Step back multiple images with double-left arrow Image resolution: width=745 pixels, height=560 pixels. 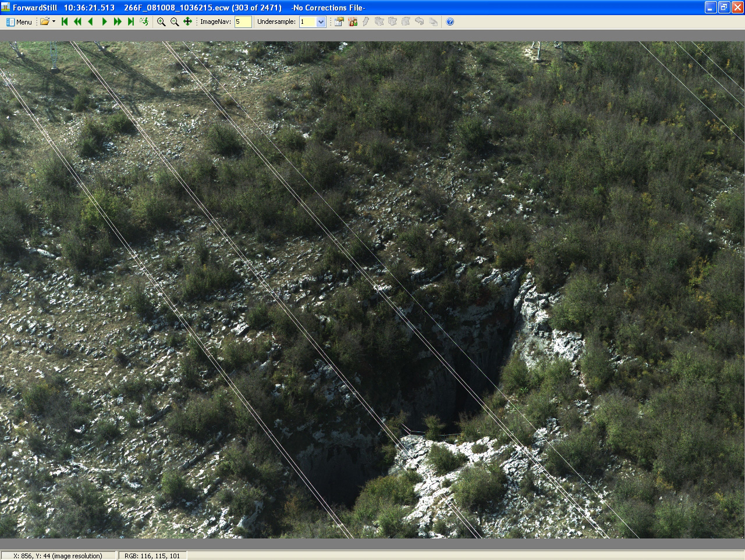click(77, 22)
